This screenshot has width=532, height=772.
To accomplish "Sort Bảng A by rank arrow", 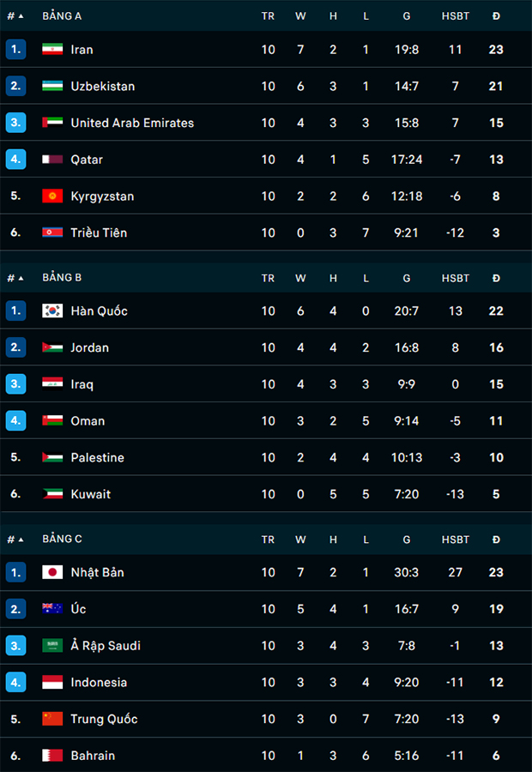I will coord(21,16).
